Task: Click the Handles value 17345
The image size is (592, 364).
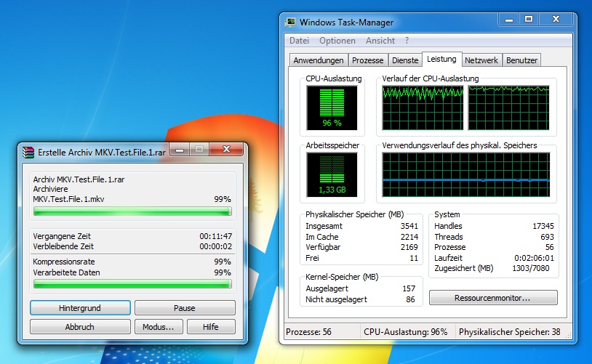Action: 543,226
